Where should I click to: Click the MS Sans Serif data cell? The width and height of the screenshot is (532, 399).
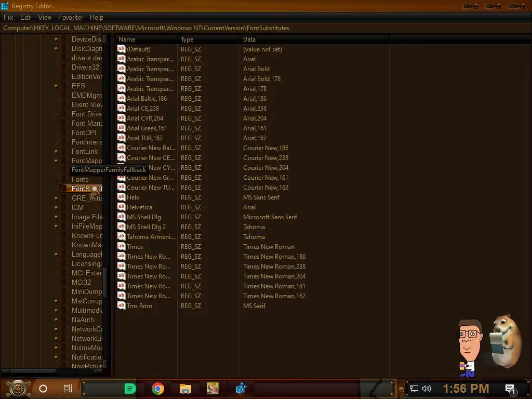pyautogui.click(x=261, y=197)
